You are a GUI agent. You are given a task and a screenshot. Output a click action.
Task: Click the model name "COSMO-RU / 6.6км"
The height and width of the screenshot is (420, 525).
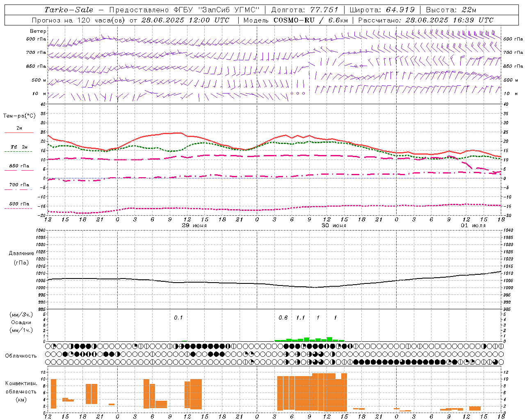[310, 20]
